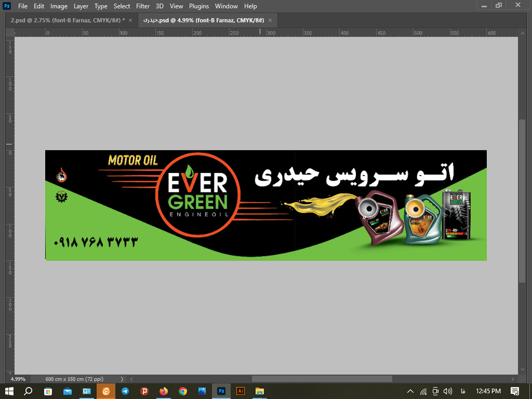532x399 pixels.
Task: Click the 4.99% zoom level field
Action: click(18, 379)
